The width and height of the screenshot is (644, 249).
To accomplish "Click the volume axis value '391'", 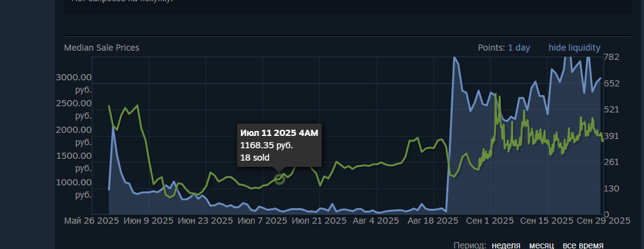I will 611,135.
